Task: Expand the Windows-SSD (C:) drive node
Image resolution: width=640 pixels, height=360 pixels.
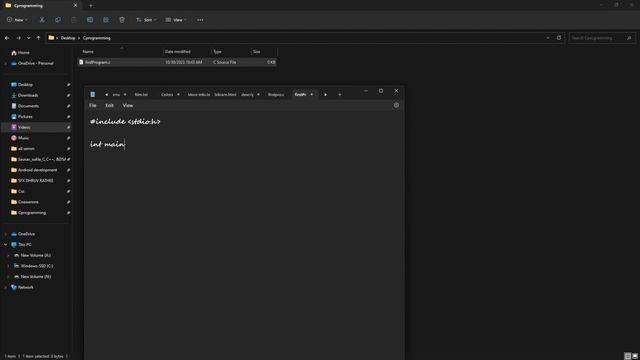Action: (x=9, y=266)
